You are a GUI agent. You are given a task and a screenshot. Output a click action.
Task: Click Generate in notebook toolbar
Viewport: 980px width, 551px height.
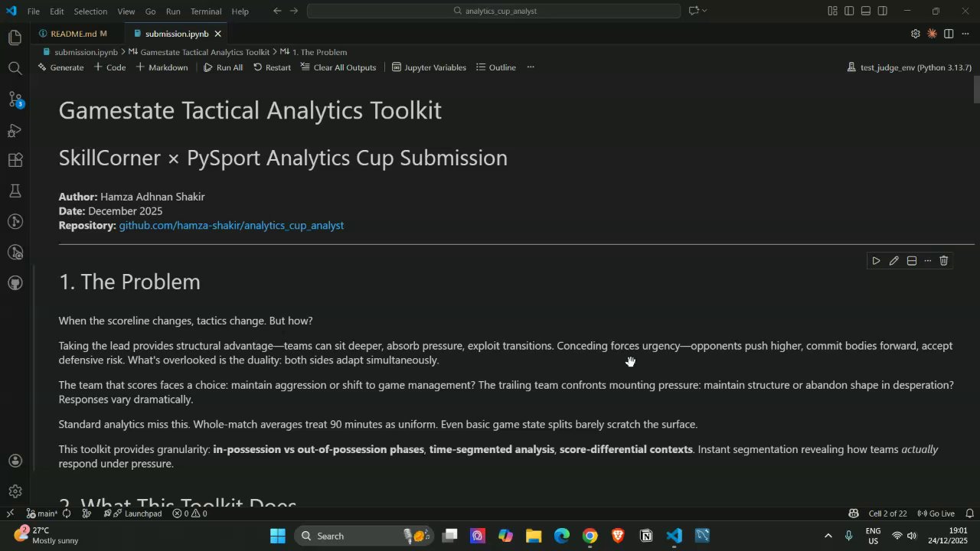tap(60, 67)
